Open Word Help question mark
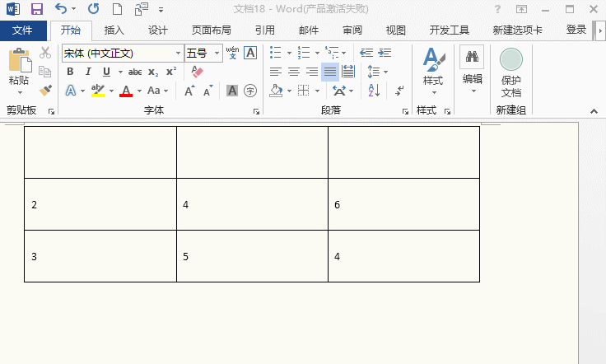Image resolution: width=606 pixels, height=364 pixels. 497,9
